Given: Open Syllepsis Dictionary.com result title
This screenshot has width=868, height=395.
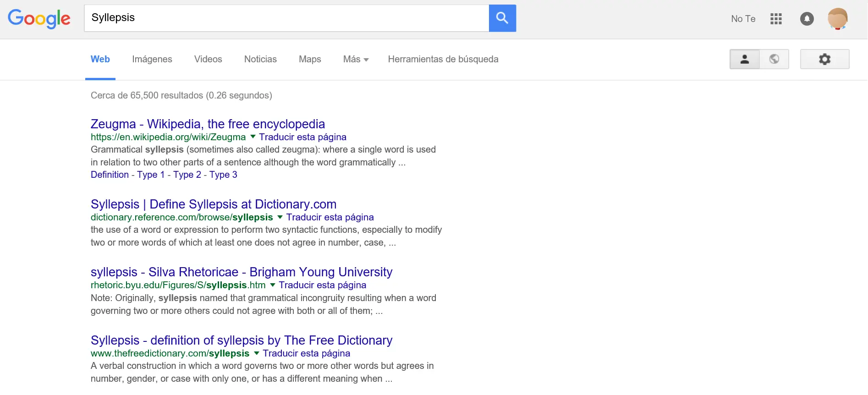Looking at the screenshot, I should pyautogui.click(x=214, y=204).
